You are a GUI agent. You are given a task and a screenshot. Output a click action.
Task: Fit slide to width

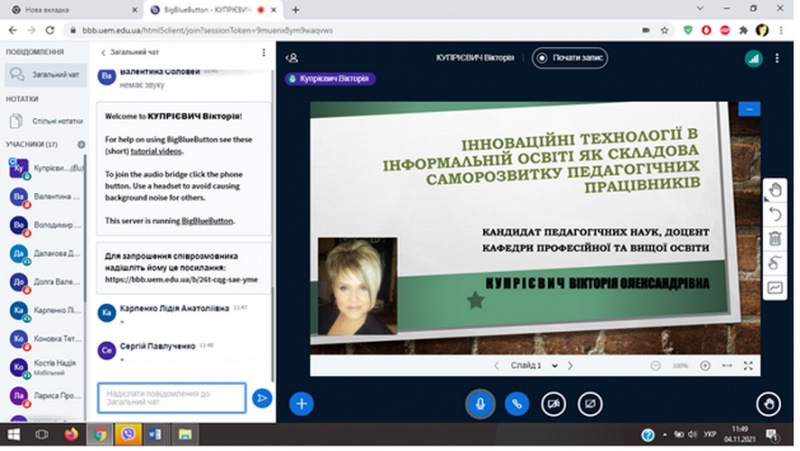click(x=727, y=365)
